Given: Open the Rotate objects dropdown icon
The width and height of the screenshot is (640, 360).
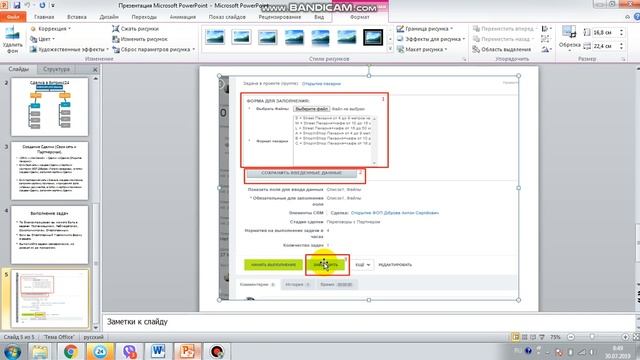Looking at the screenshot, I should (x=546, y=49).
